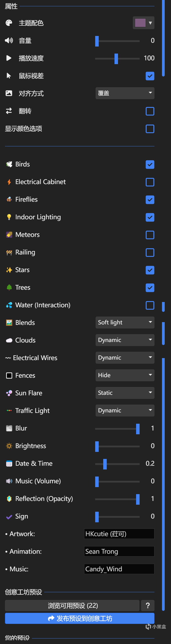Click the mouse parallax cursor icon
Image resolution: width=171 pixels, height=644 pixels.
(x=9, y=76)
